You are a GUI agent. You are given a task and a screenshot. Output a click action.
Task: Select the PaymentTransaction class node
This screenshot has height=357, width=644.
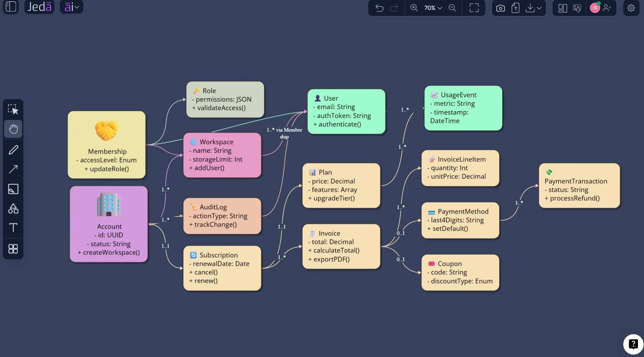pyautogui.click(x=579, y=186)
